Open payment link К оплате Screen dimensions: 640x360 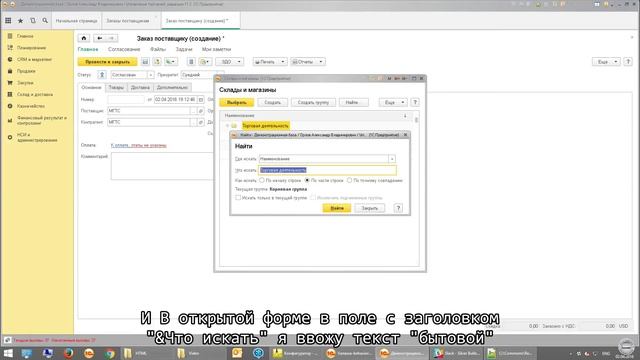pyautogui.click(x=139, y=145)
